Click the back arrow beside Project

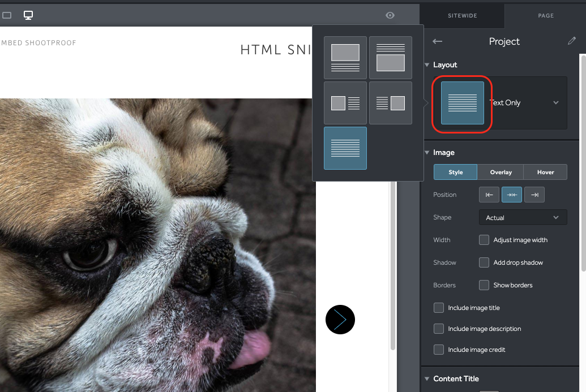pos(437,41)
